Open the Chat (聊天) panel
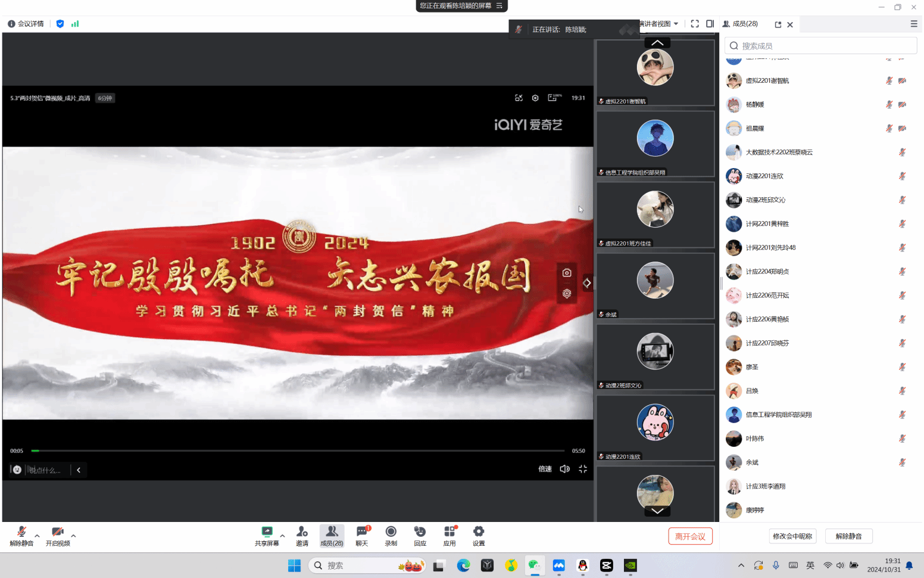 click(361, 535)
